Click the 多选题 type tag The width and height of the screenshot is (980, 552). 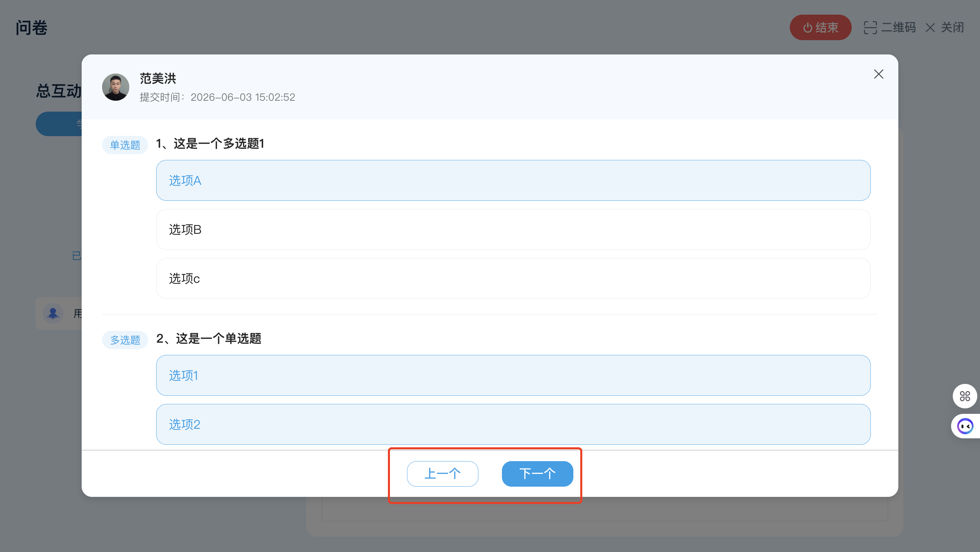[x=125, y=340]
